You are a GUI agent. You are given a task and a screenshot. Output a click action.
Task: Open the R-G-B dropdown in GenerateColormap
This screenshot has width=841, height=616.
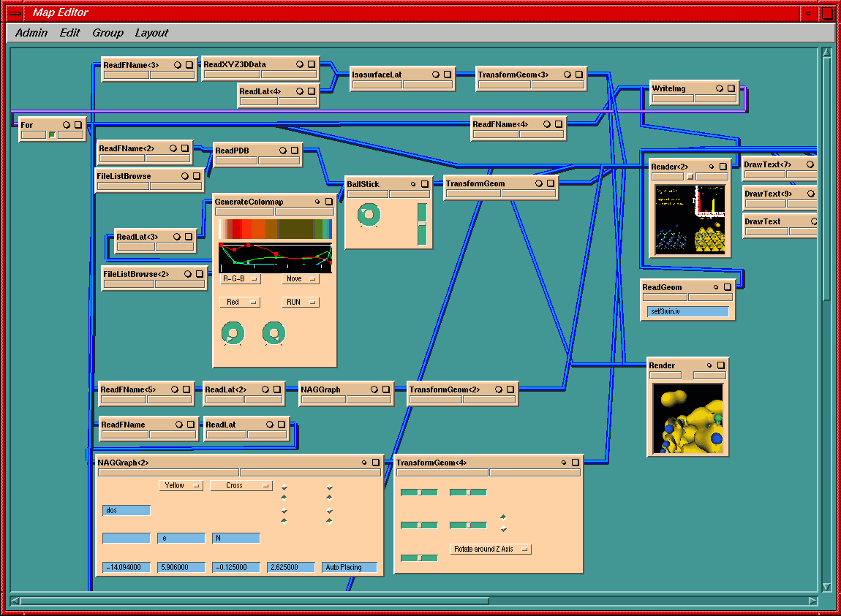[x=240, y=279]
